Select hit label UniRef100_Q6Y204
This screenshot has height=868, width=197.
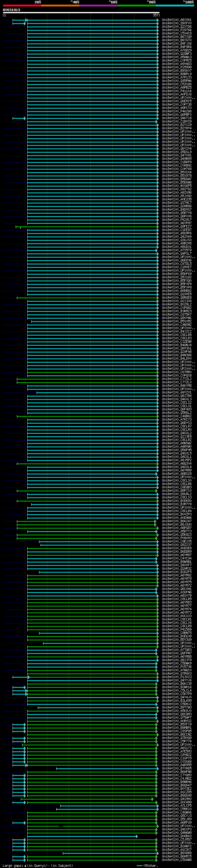pyautogui.click(x=177, y=149)
